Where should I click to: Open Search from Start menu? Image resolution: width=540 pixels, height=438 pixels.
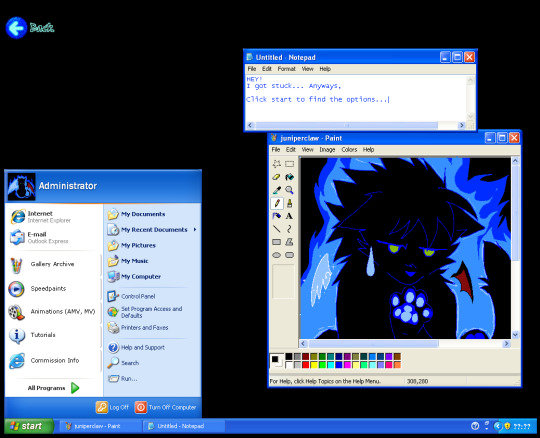coord(123,363)
